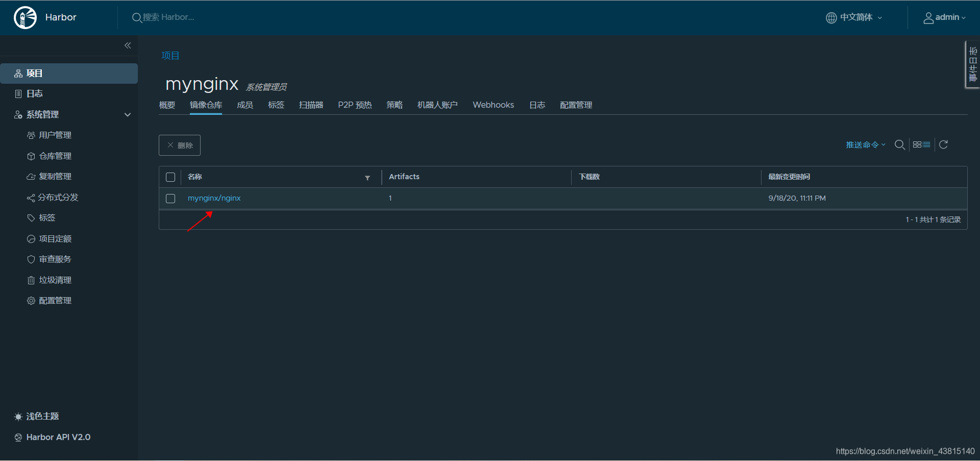The image size is (980, 461).
Task: Click the 项目定额 quota icon
Action: [x=31, y=239]
